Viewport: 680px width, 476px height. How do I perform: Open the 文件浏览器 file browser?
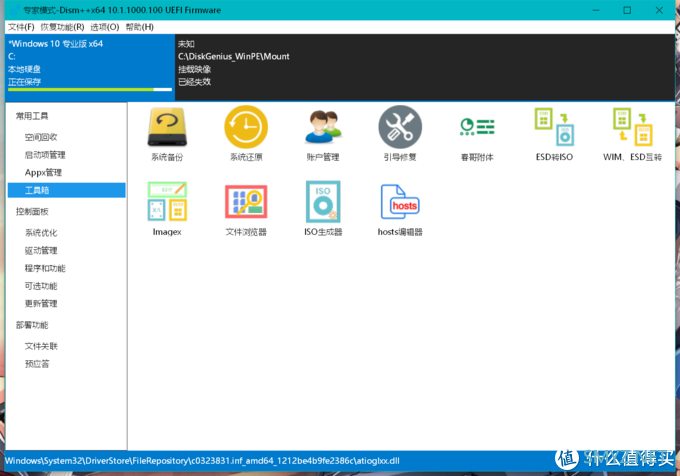tap(246, 210)
